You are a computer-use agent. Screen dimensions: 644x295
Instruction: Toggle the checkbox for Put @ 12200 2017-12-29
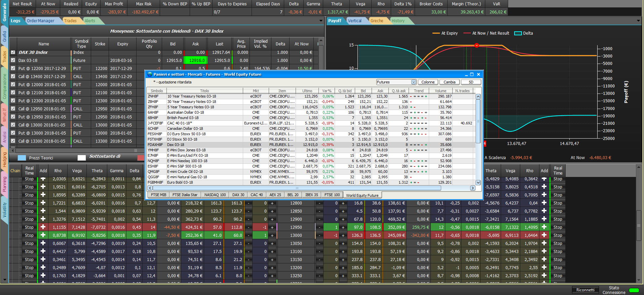click(x=13, y=68)
